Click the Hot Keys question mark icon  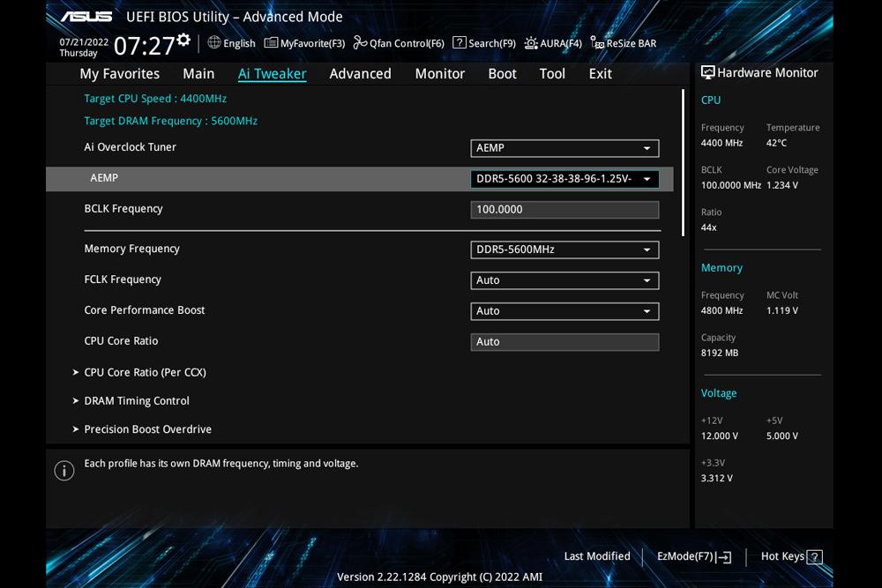tap(815, 556)
